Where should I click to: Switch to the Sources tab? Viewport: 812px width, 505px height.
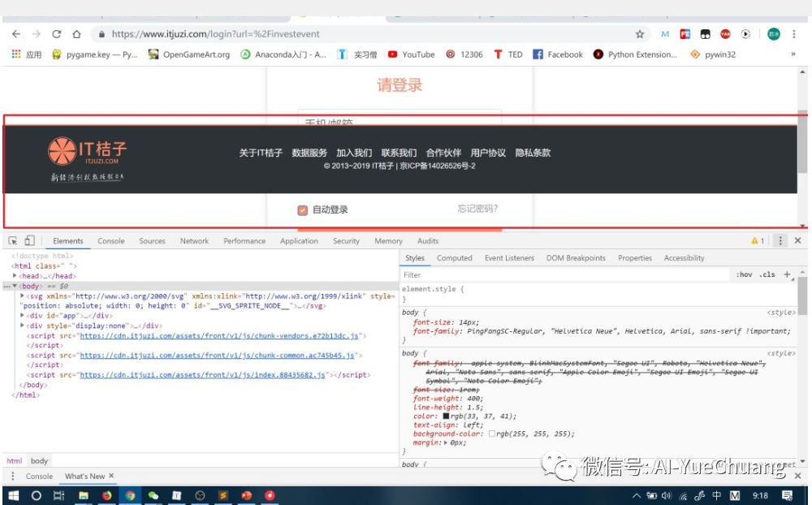click(152, 241)
